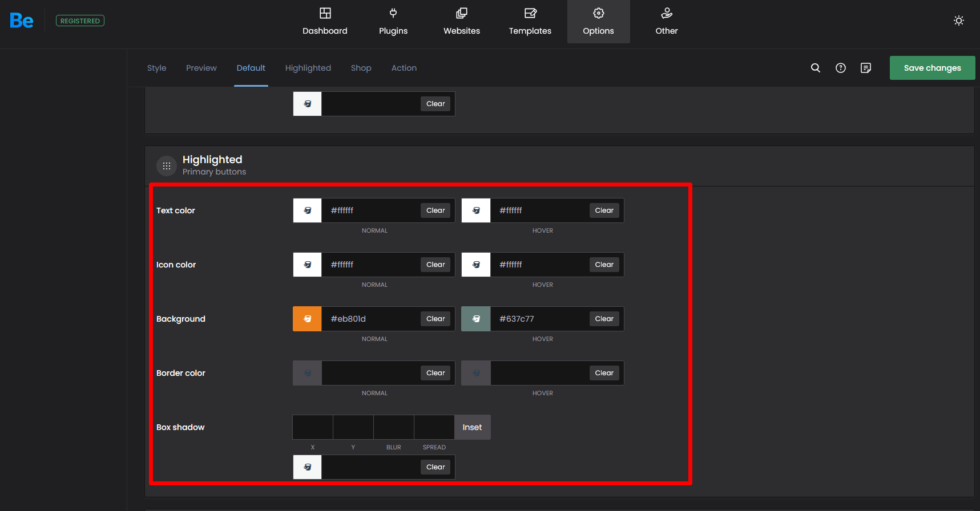
Task: Open the notes icon beside Save changes
Action: pos(865,68)
